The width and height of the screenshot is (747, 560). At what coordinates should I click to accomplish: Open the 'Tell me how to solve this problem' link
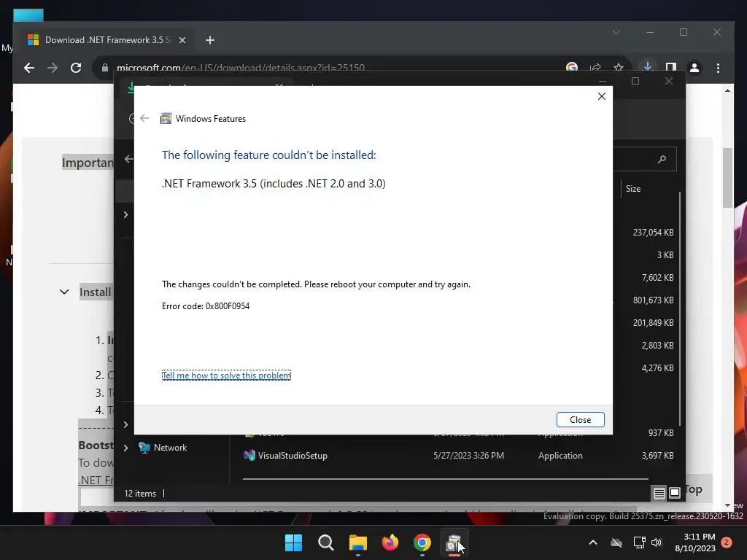(x=226, y=376)
